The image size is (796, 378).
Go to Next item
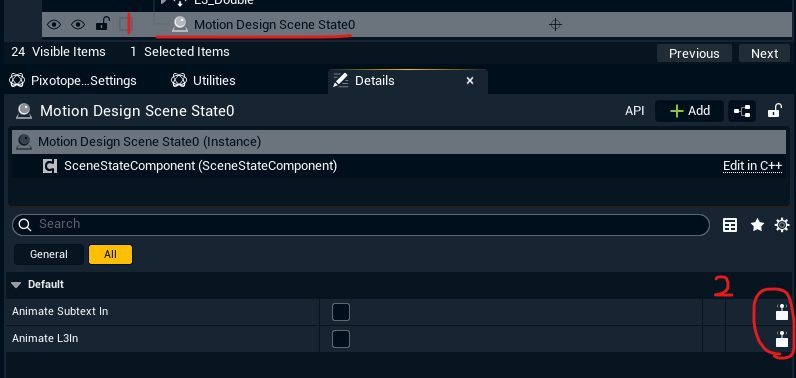tap(765, 53)
